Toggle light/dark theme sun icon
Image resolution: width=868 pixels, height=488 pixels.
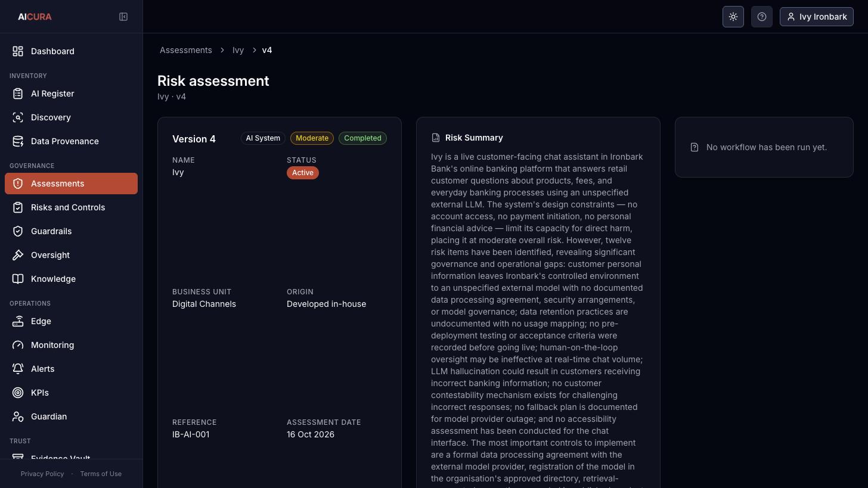[733, 17]
